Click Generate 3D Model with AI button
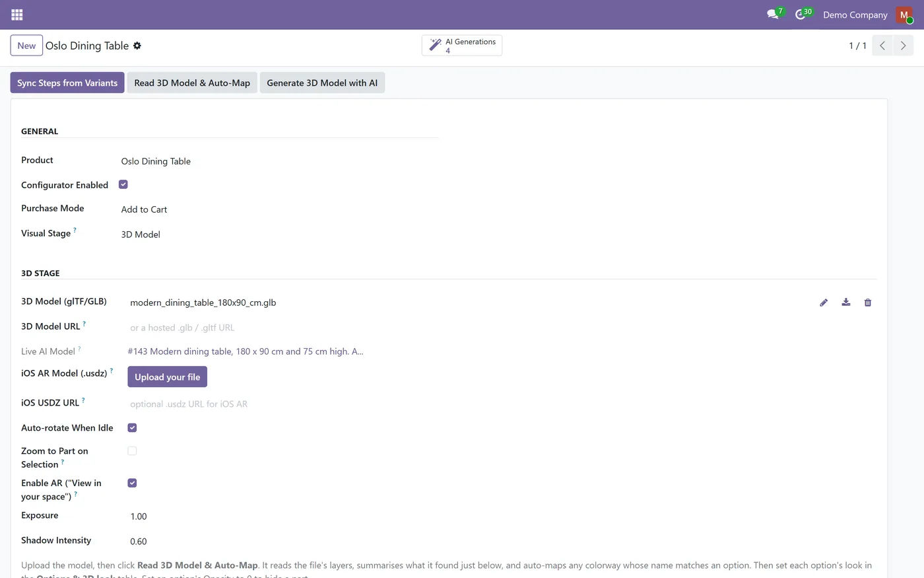 pos(322,83)
